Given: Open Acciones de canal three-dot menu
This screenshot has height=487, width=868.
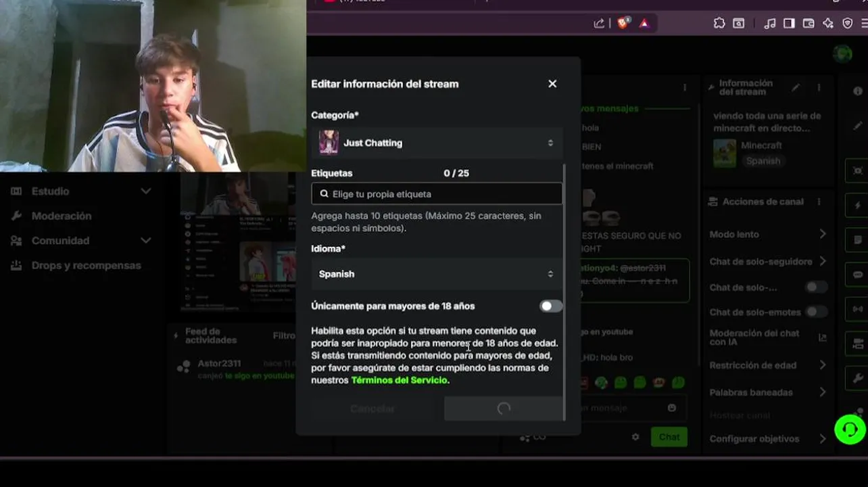Looking at the screenshot, I should tap(819, 202).
